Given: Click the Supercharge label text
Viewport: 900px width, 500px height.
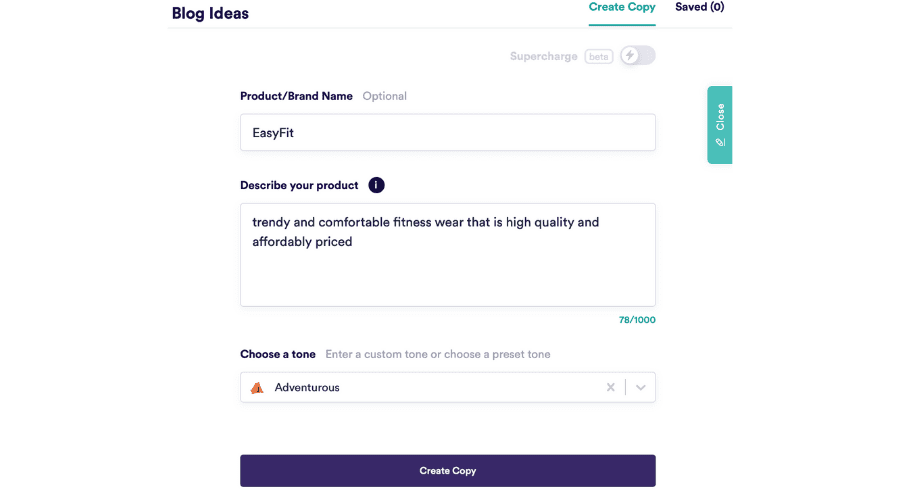Looking at the screenshot, I should pos(544,56).
